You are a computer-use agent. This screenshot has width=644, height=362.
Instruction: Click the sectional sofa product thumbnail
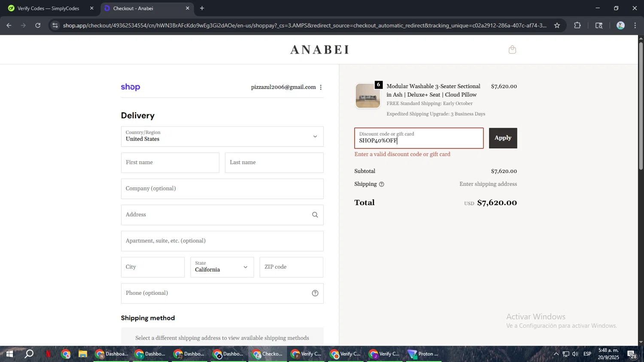[x=368, y=96]
